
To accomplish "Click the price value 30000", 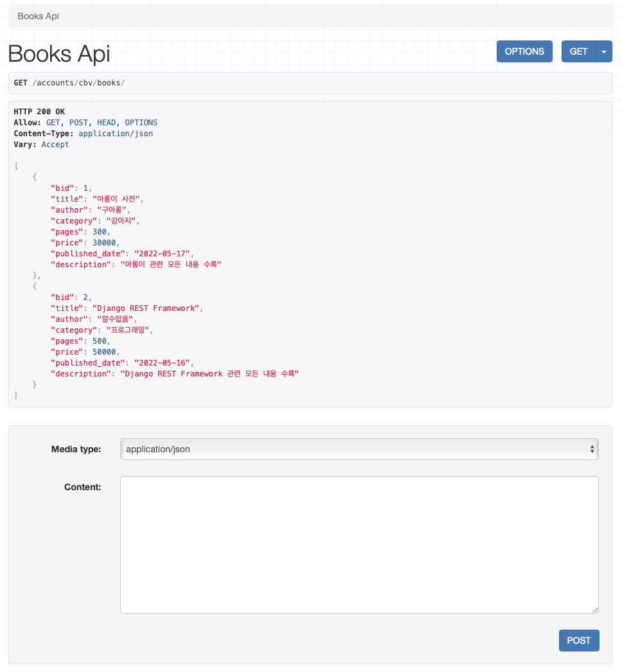I will coord(104,243).
